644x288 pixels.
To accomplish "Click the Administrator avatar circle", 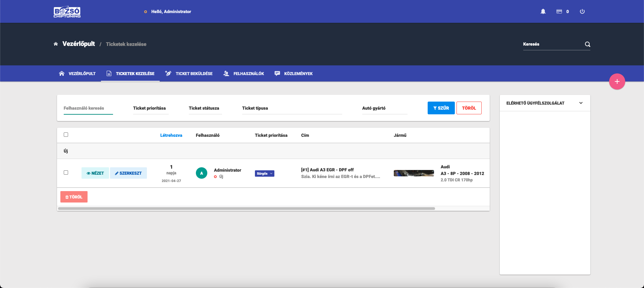I will click(x=202, y=173).
